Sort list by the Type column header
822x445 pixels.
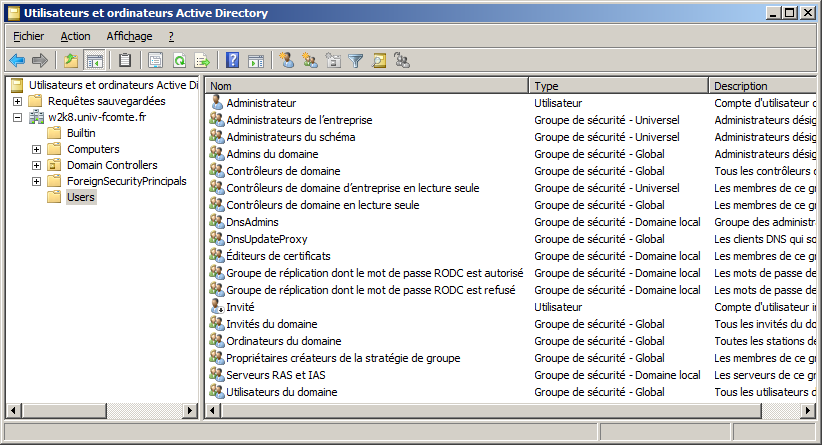(618, 86)
